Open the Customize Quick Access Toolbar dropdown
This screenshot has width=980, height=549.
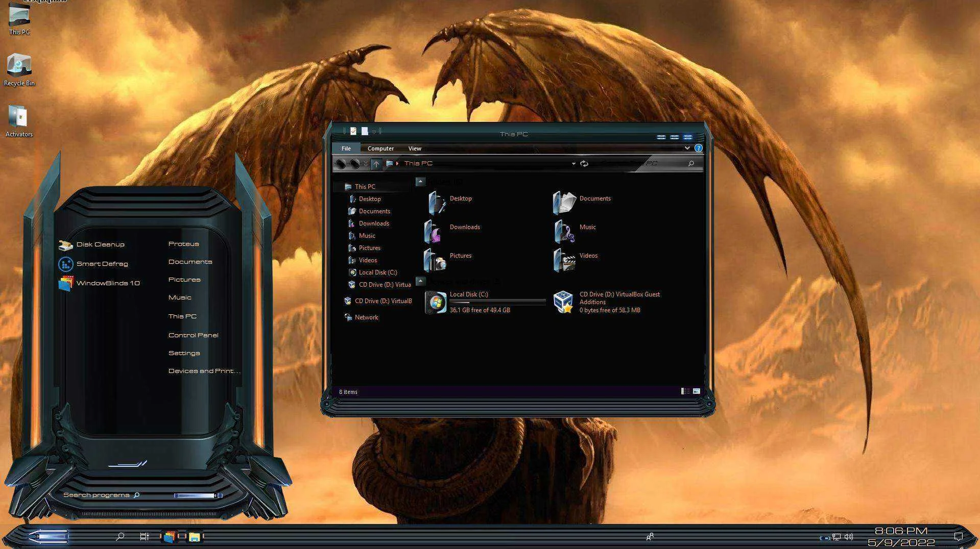point(374,132)
